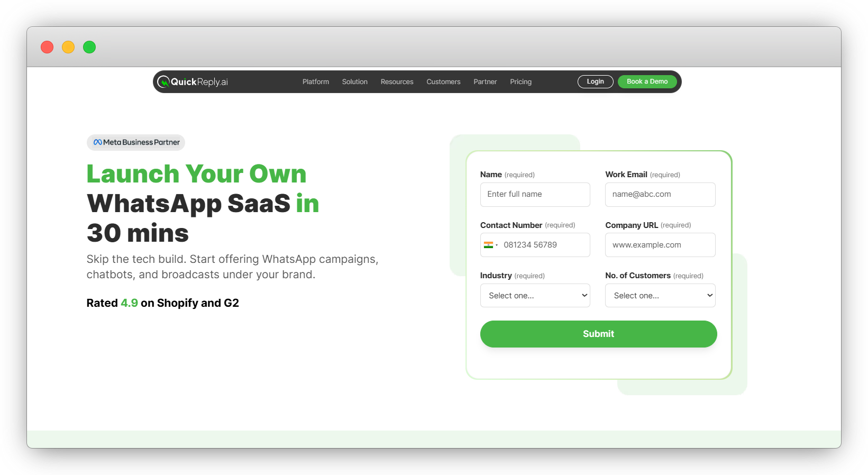The height and width of the screenshot is (475, 868).
Task: Click the Book a Demo button
Action: [647, 81]
